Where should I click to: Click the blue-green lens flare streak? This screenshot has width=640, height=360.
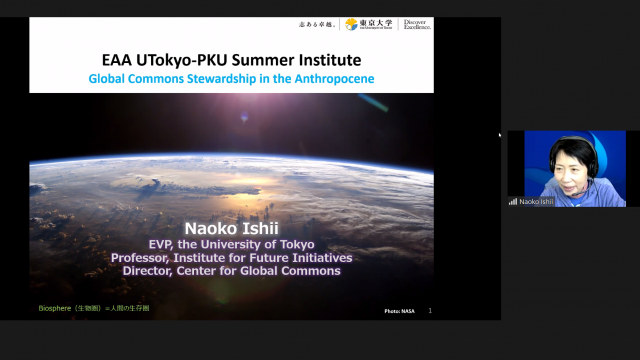pyautogui.click(x=373, y=102)
